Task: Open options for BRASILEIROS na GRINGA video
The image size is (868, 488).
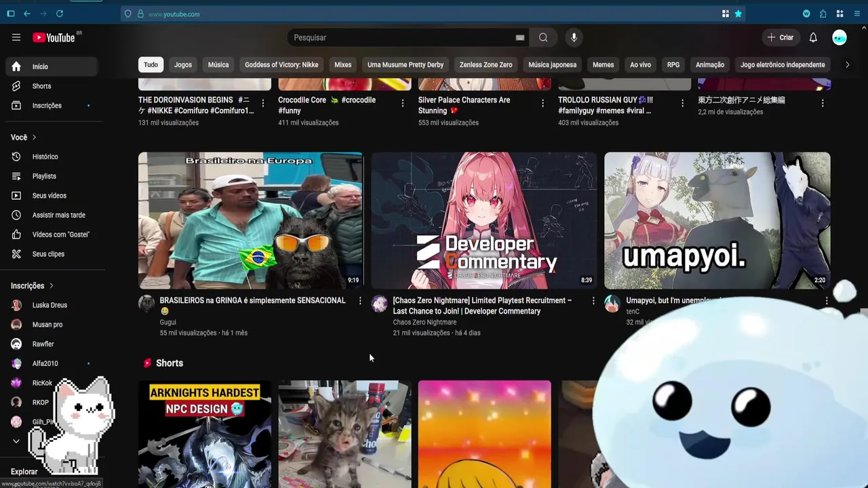Action: pos(360,301)
